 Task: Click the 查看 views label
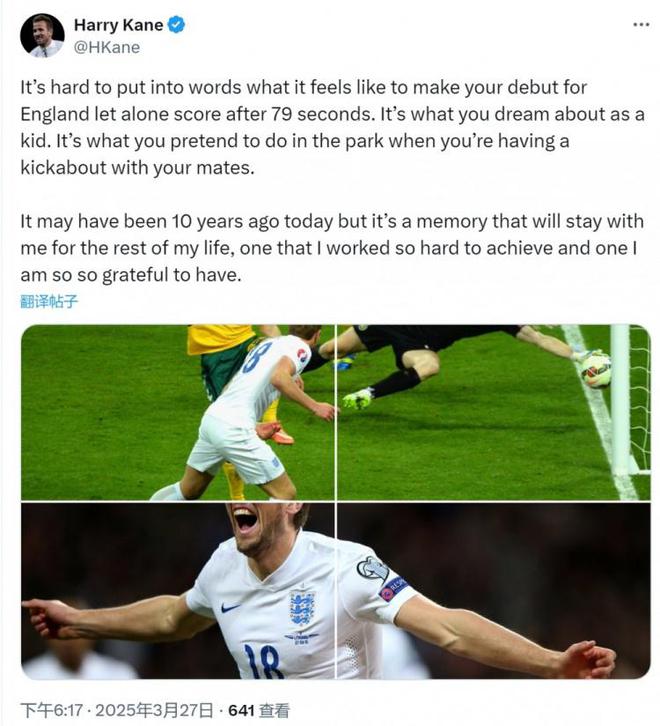pos(274,710)
